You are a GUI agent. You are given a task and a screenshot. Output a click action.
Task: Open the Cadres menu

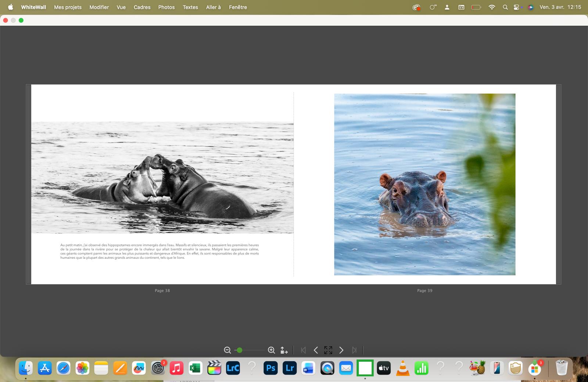(142, 7)
